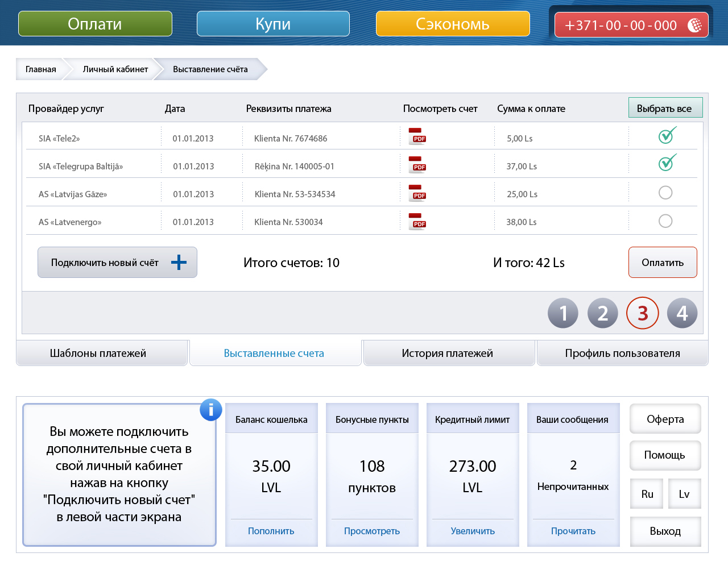This screenshot has width=728, height=582.
Task: Go to Личный кабинет breadcrumb
Action: click(115, 69)
